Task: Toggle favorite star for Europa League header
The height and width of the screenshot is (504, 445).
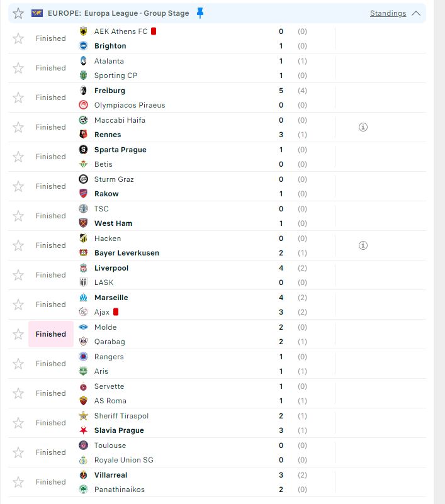Action: coord(18,13)
